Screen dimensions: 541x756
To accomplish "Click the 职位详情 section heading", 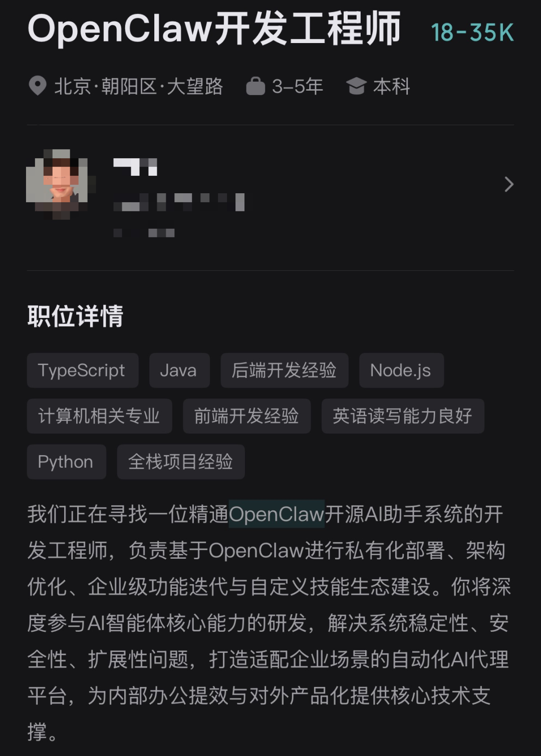I will pos(75,316).
